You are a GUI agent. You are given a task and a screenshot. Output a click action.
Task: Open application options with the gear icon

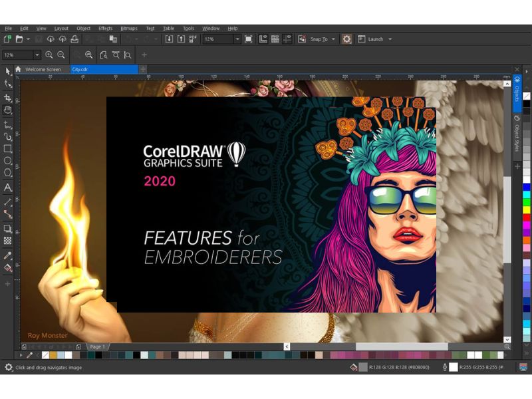pyautogui.click(x=346, y=39)
